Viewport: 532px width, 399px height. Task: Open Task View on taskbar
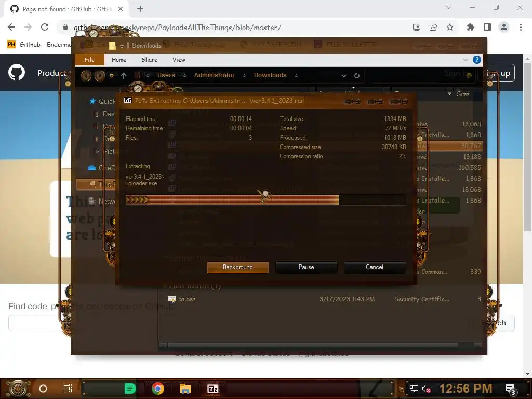tap(68, 389)
